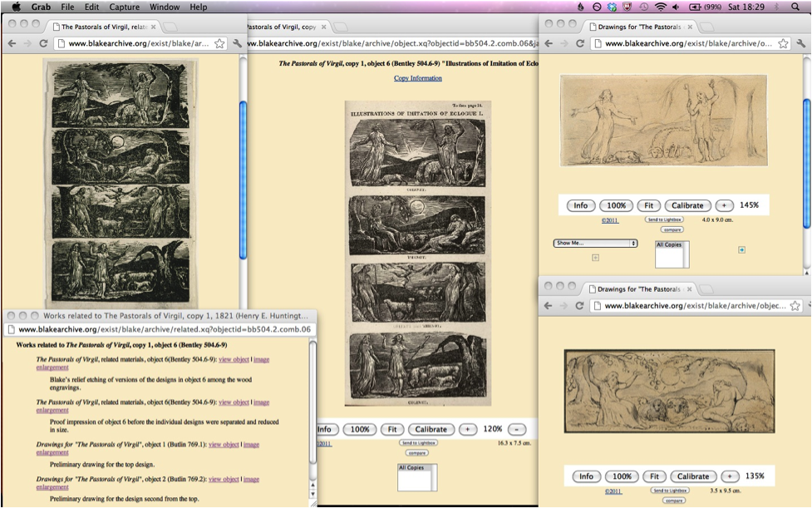Click the Bluetooth icon in menu bar
Screen dimensions: 812x508
point(776,7)
